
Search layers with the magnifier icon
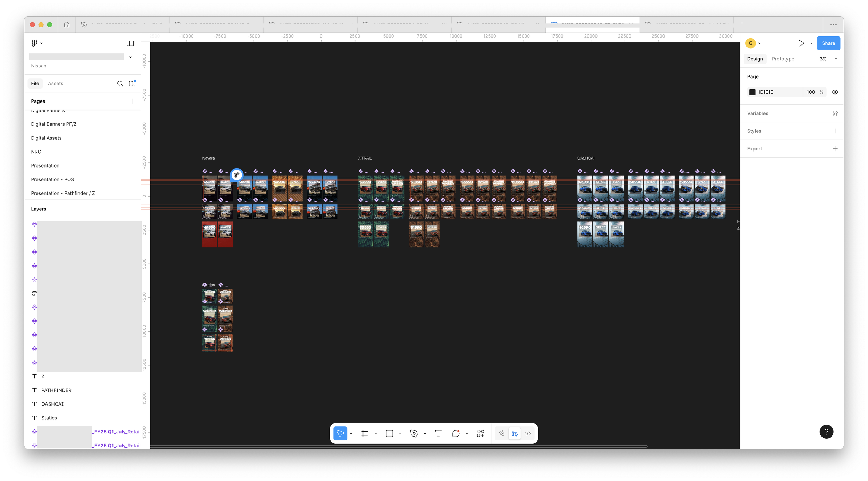[120, 83]
